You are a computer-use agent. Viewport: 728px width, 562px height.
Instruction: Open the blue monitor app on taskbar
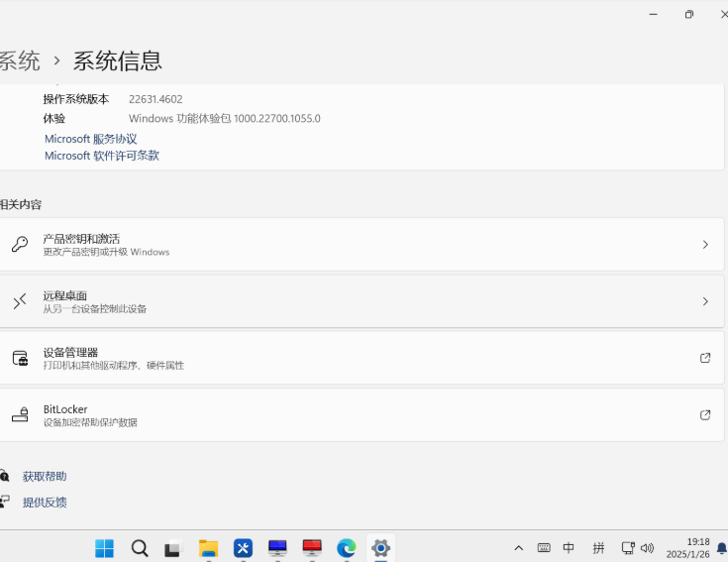[277, 548]
